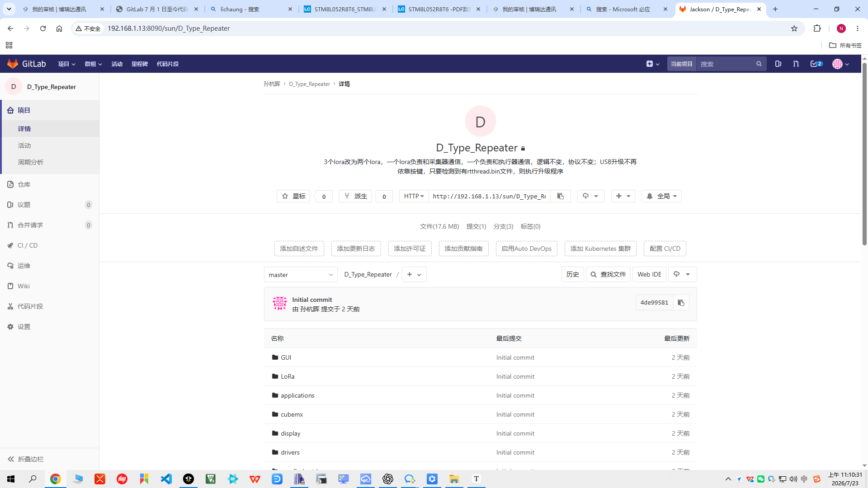Click the GitLab search input field

pyautogui.click(x=726, y=64)
